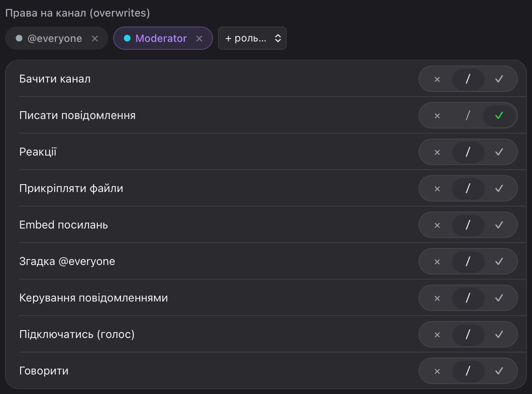
Task: Deny "Прикріпляти файли" via the X icon
Action: [437, 188]
